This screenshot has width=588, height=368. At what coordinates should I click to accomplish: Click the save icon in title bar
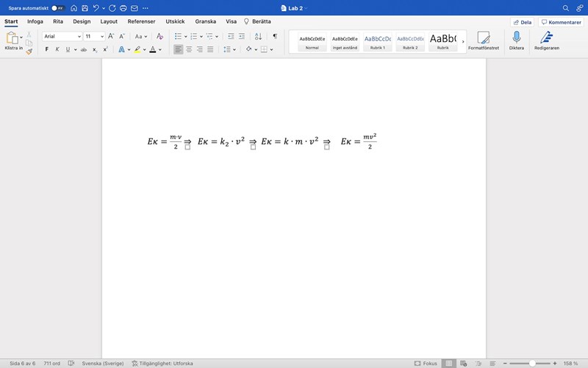(x=85, y=7)
